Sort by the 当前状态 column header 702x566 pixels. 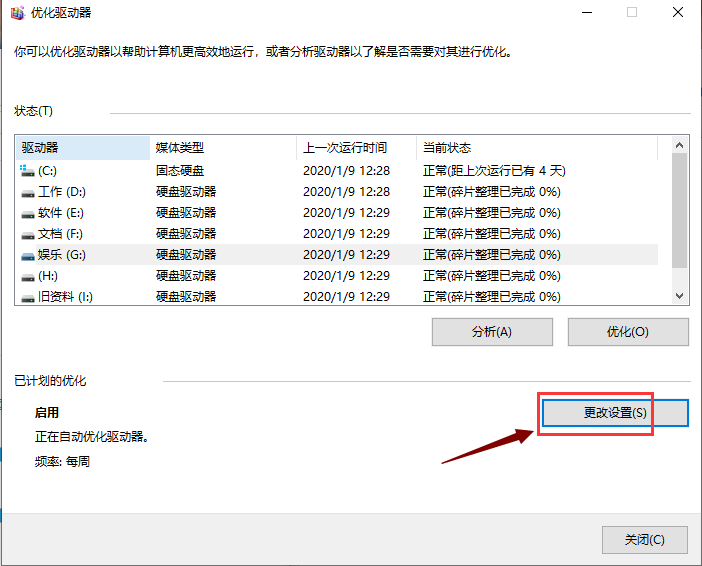pos(536,148)
